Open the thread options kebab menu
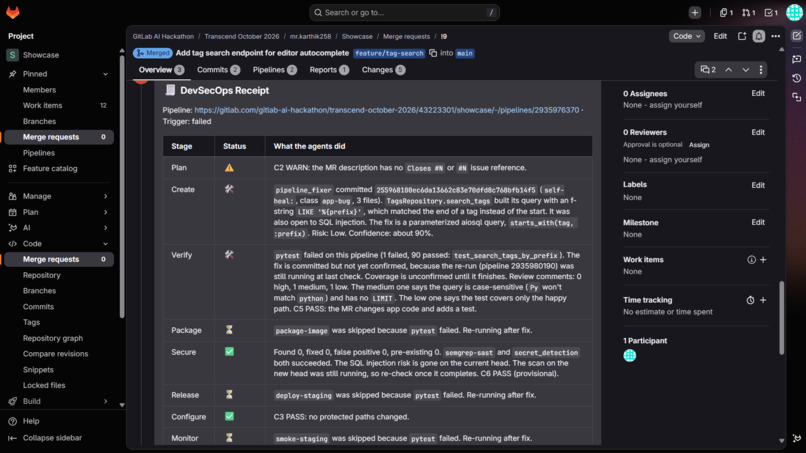806x453 pixels. coord(761,69)
